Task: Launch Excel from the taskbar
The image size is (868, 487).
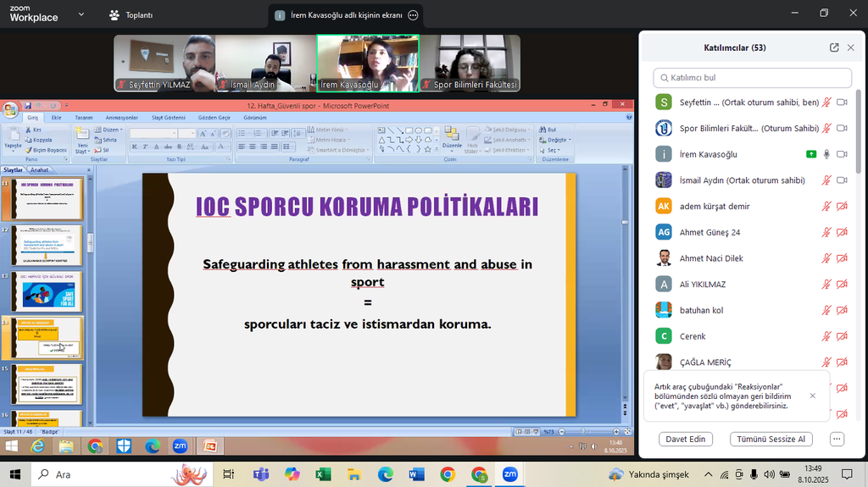Action: (323, 474)
